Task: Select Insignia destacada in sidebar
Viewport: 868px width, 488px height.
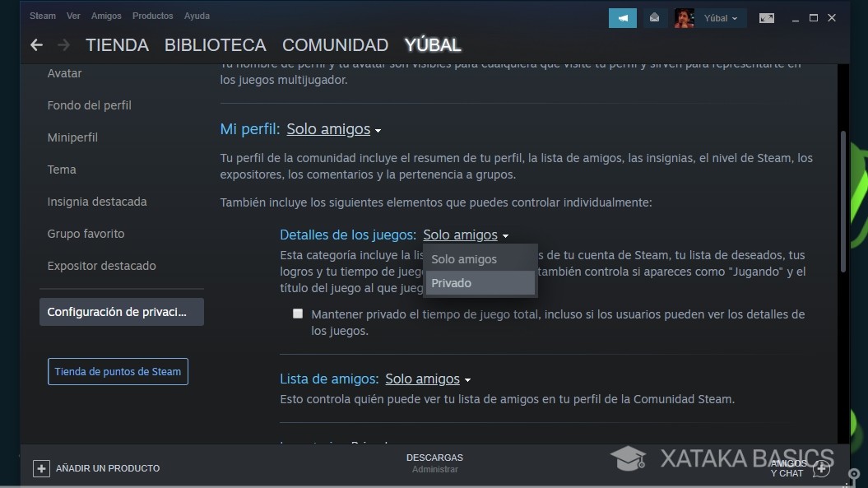Action: (x=97, y=202)
